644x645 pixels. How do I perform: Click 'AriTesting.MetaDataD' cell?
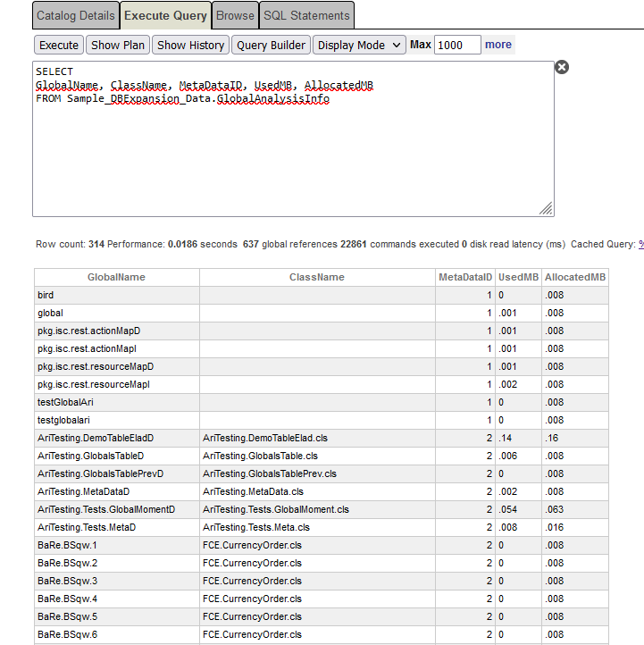tap(116, 492)
